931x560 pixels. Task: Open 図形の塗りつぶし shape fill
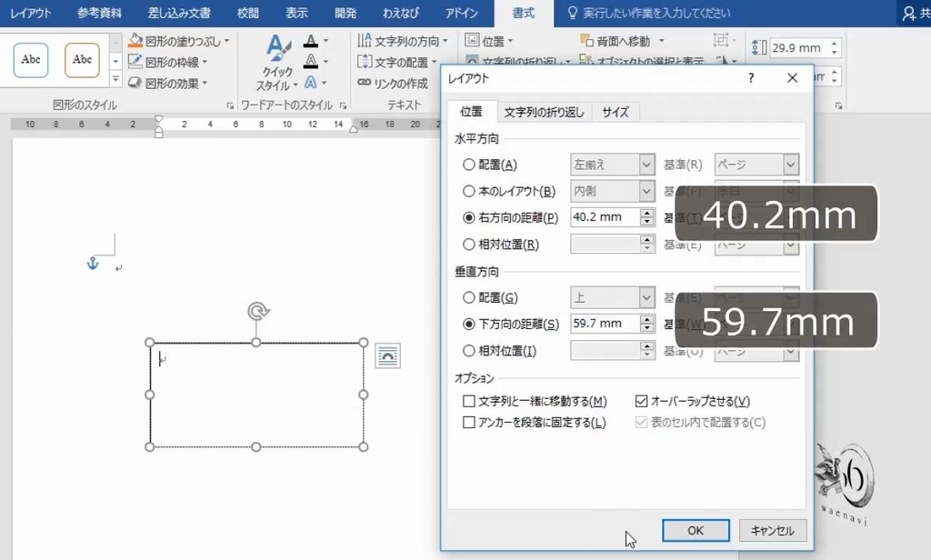tap(178, 41)
